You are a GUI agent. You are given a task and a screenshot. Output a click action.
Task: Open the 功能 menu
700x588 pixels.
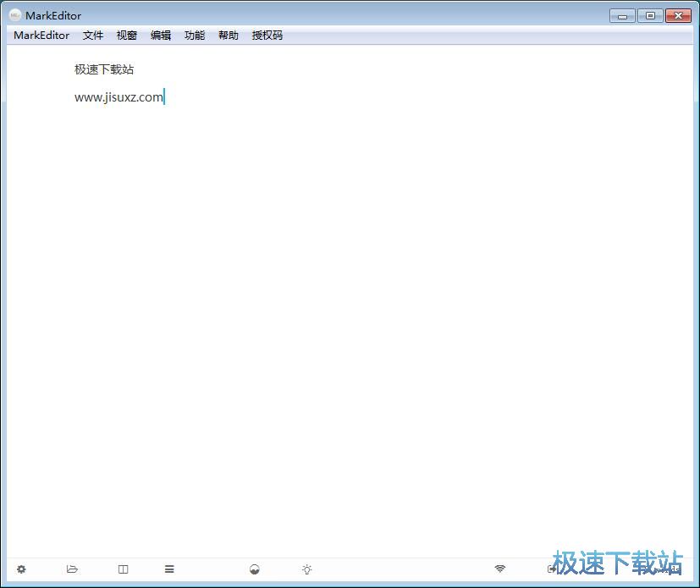195,36
